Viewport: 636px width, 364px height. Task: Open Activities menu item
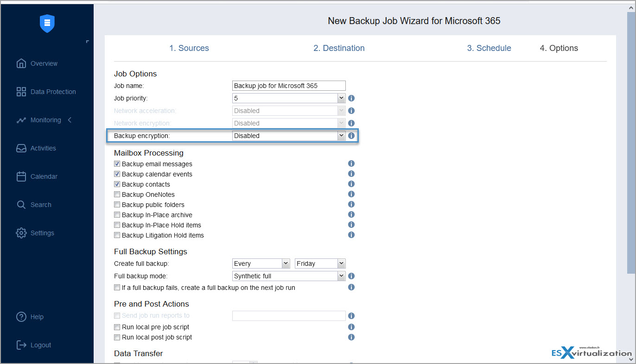pyautogui.click(x=43, y=148)
